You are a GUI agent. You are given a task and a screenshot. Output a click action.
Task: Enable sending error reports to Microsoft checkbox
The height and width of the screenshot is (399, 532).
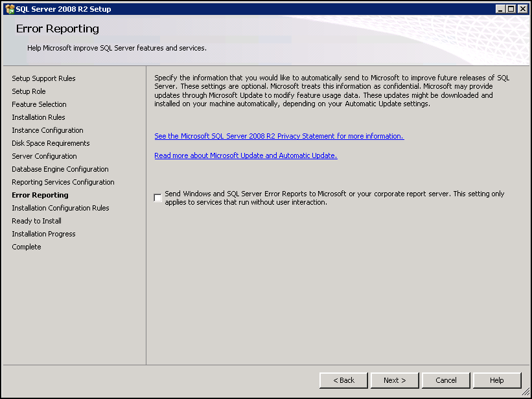click(x=157, y=198)
